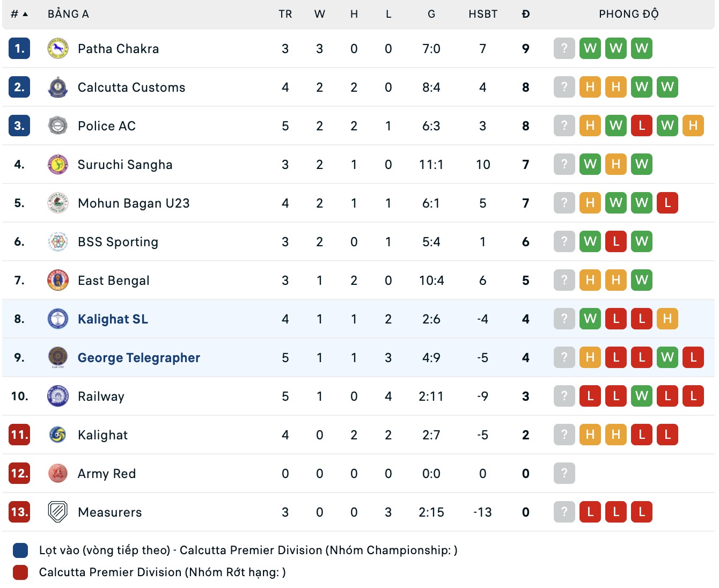Click the Suruchi Sangha team logo
719x588 pixels.
tap(57, 165)
